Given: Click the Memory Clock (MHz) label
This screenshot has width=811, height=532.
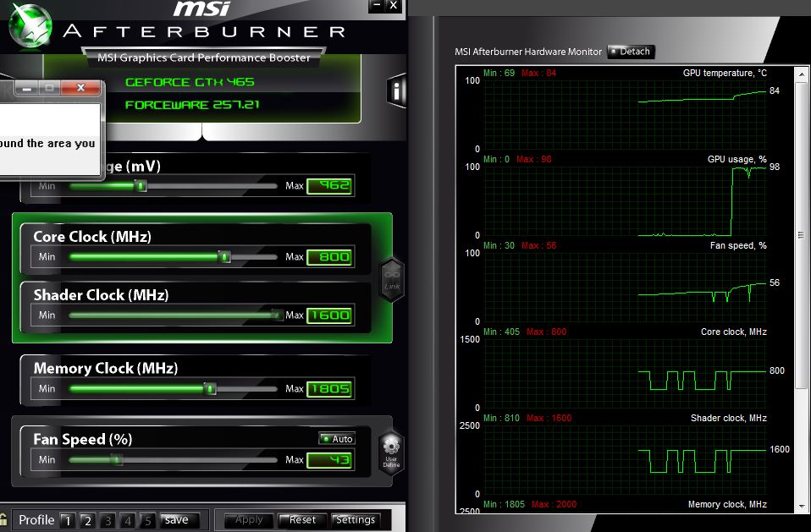Looking at the screenshot, I should (x=106, y=368).
